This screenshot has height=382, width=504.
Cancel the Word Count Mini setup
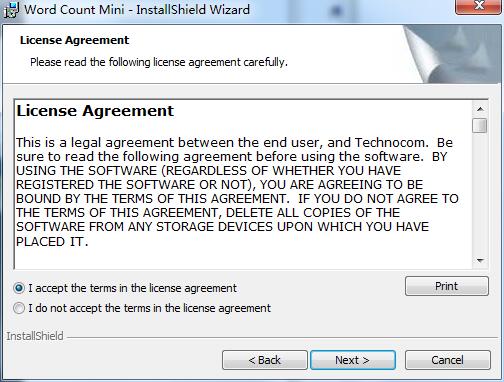(x=447, y=360)
